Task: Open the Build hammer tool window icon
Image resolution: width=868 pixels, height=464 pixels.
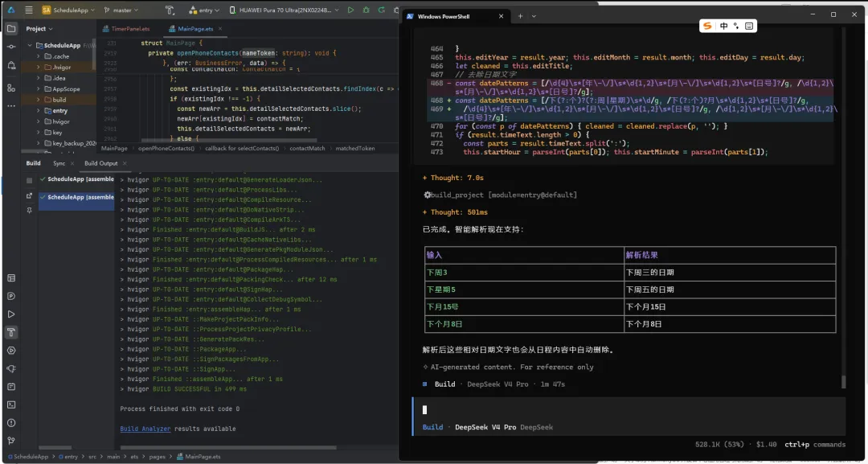Action: [x=10, y=332]
